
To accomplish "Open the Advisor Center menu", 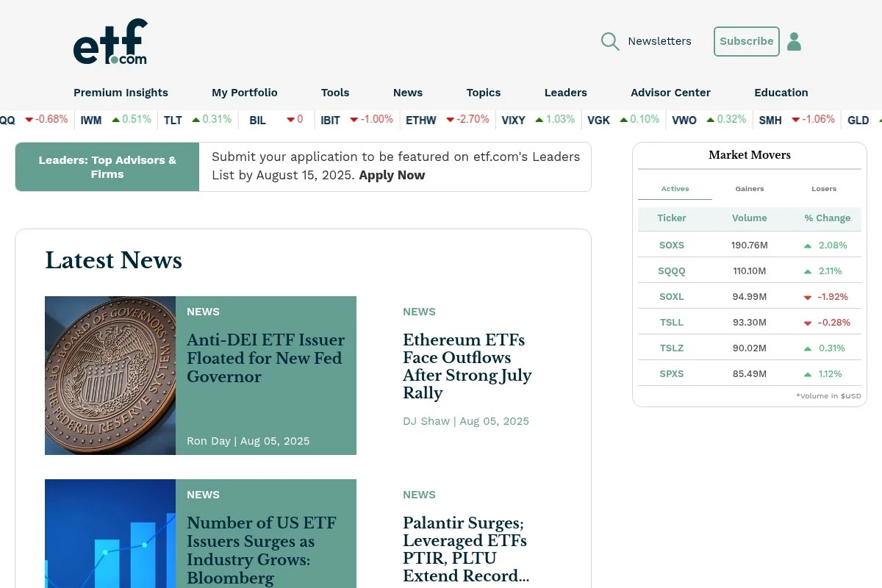I will click(x=670, y=93).
